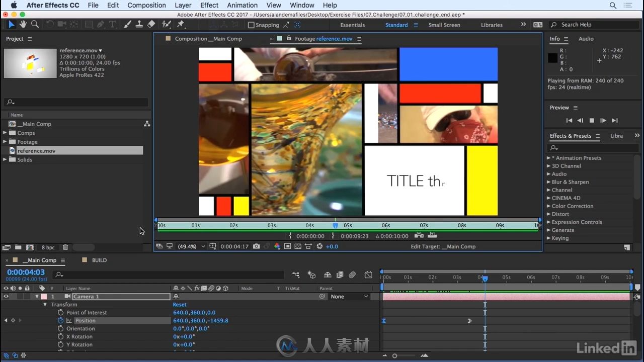The height and width of the screenshot is (362, 644).
Task: Set in point bracket in footage viewer
Action: click(x=290, y=236)
